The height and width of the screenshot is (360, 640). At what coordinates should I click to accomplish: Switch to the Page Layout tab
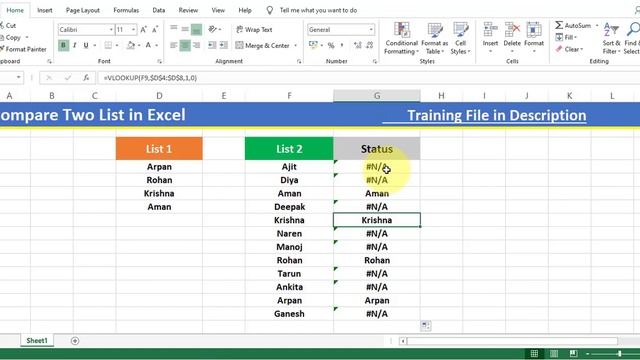pos(83,10)
